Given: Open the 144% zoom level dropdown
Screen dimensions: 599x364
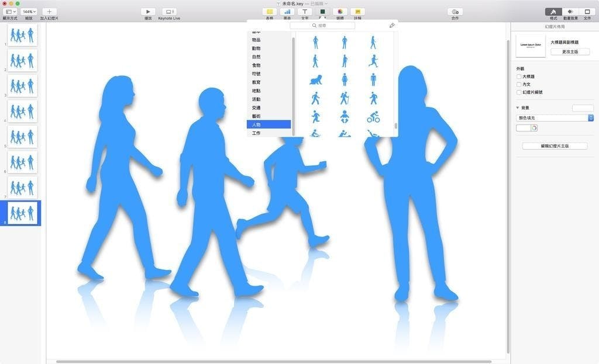Looking at the screenshot, I should 29,12.
